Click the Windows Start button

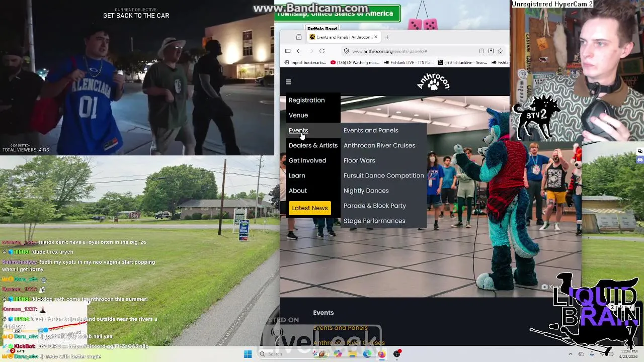[x=248, y=354]
